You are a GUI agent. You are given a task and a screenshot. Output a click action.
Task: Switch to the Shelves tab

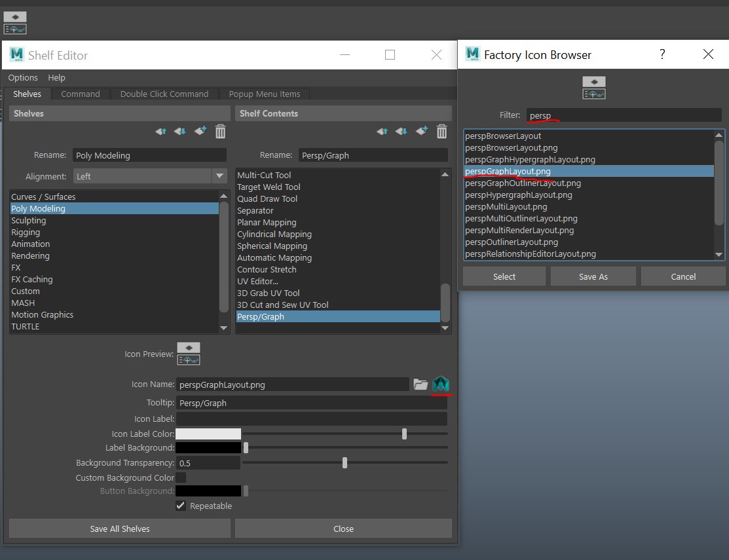[27, 94]
